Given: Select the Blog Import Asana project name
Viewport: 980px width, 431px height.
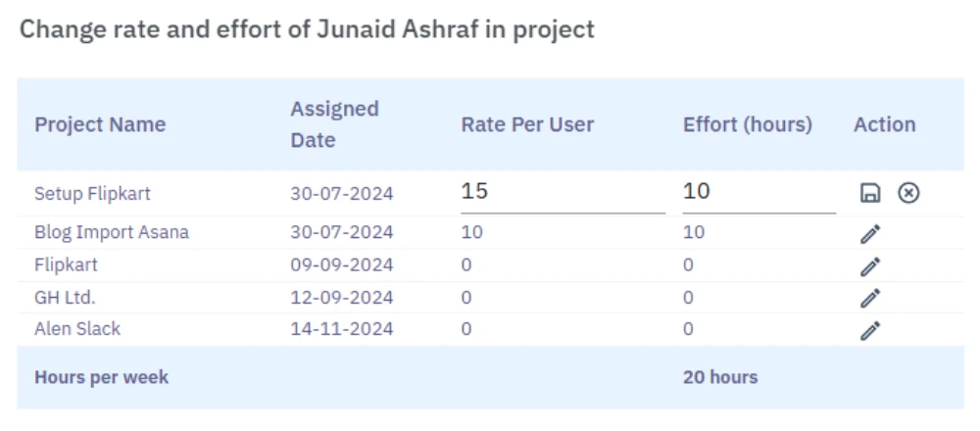Looking at the screenshot, I should 112,233.
